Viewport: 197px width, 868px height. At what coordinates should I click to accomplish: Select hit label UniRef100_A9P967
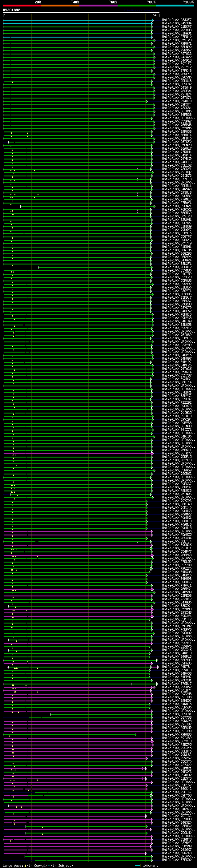[177, 50]
